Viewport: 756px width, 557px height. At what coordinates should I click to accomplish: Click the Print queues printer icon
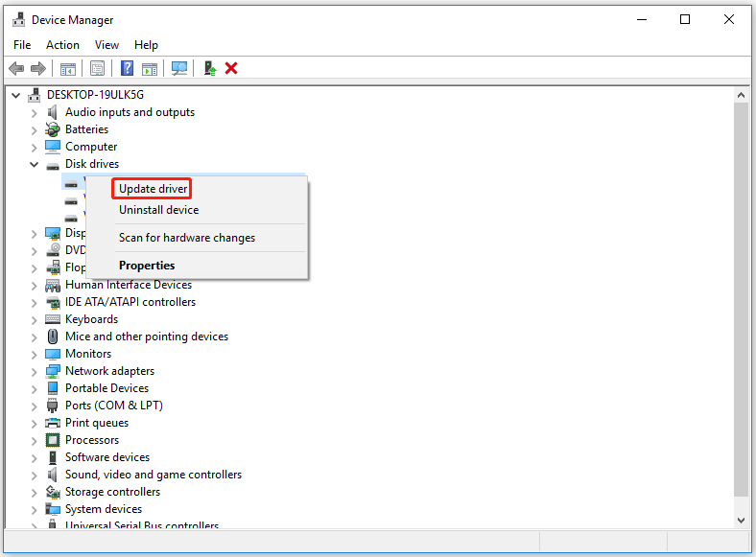[53, 423]
